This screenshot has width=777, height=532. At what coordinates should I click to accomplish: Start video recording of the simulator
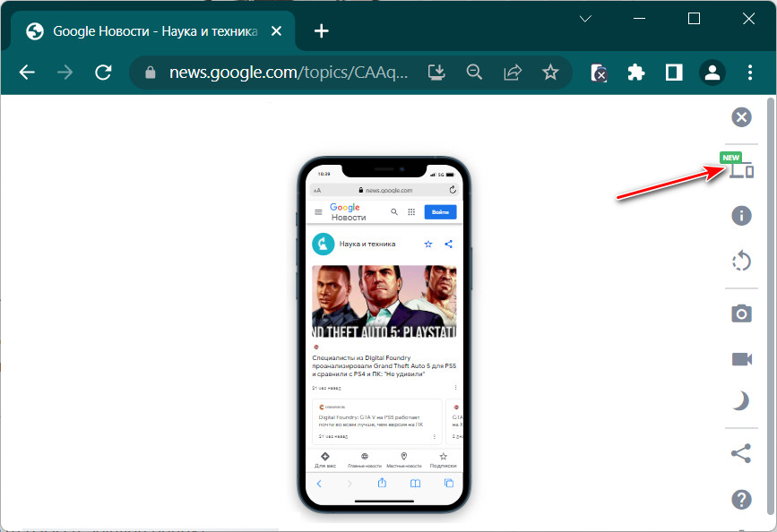click(742, 358)
